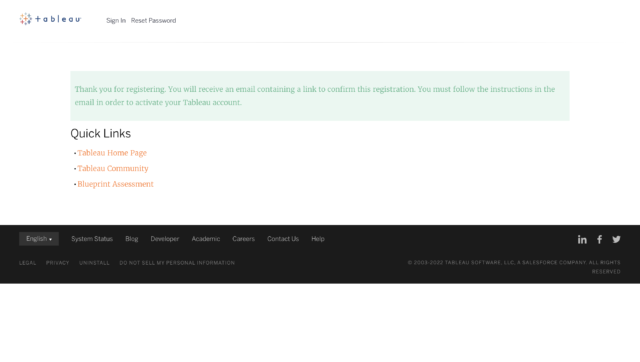Screen dimensions: 640x362
Task: Click the copyright Tableau Software notice
Action: 514,267
